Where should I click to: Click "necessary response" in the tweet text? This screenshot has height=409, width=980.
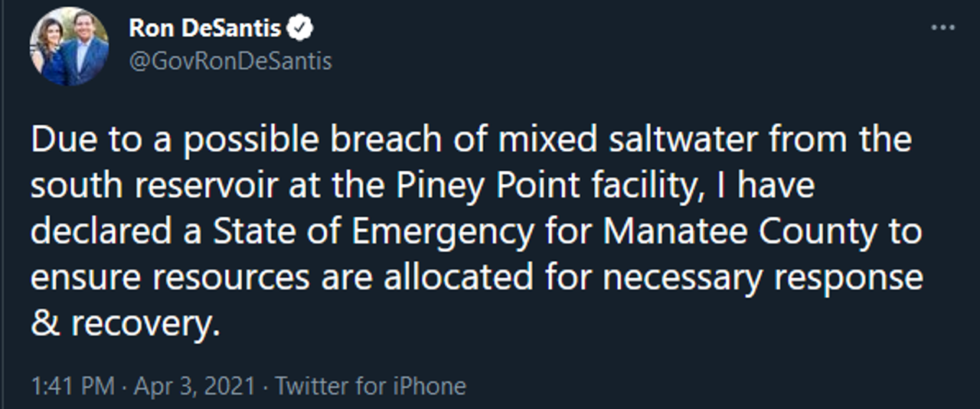coord(762,278)
